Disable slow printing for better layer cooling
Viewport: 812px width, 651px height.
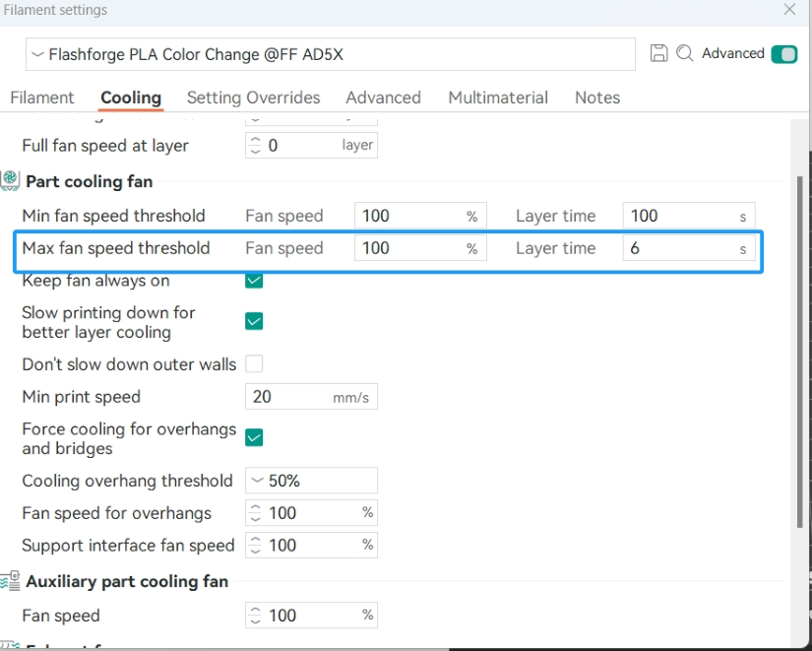point(254,321)
